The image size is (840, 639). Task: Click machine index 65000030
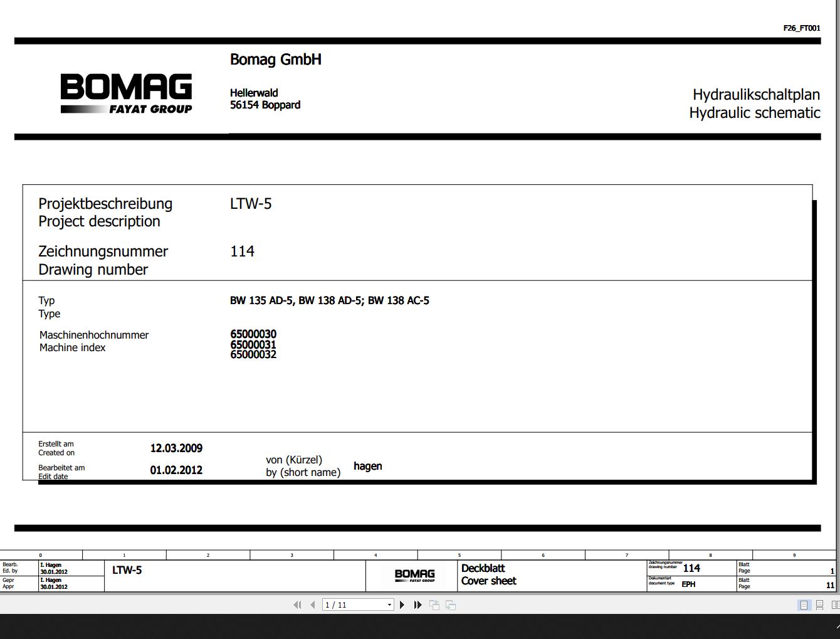pyautogui.click(x=253, y=334)
